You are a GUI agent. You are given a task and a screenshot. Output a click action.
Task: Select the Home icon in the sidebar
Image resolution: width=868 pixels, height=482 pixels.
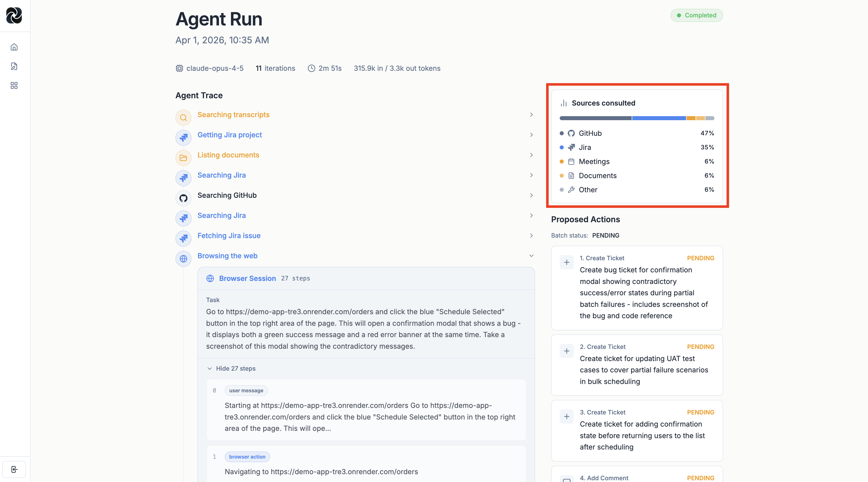point(14,47)
